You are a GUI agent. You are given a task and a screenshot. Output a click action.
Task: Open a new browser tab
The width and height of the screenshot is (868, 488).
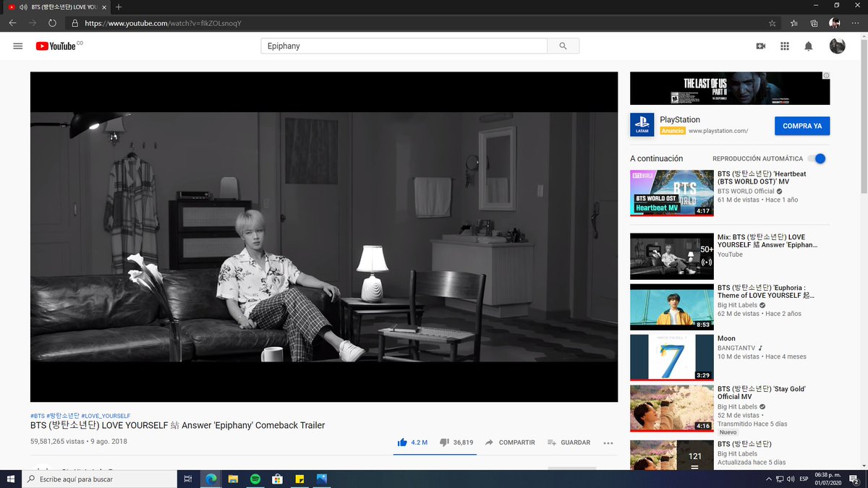[119, 7]
